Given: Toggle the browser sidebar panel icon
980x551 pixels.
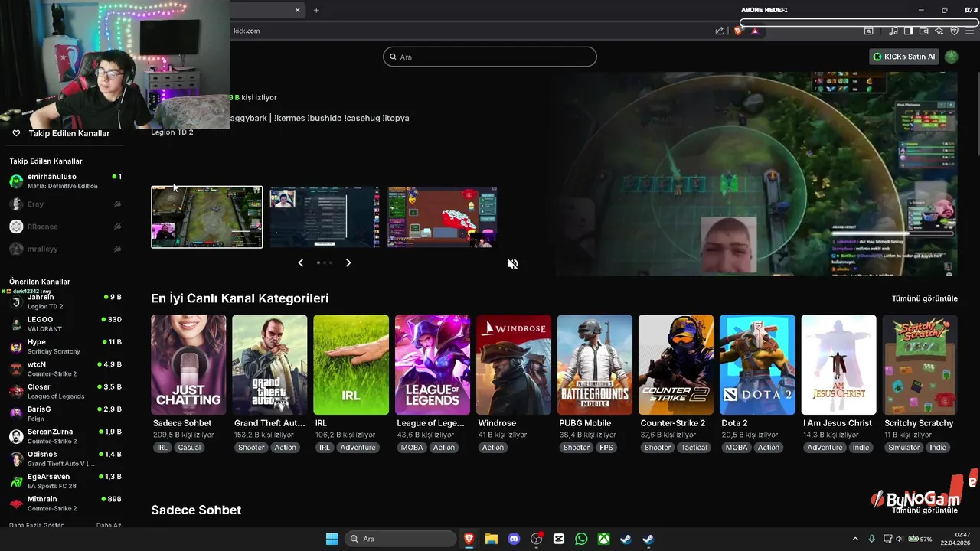Looking at the screenshot, I should point(909,31).
